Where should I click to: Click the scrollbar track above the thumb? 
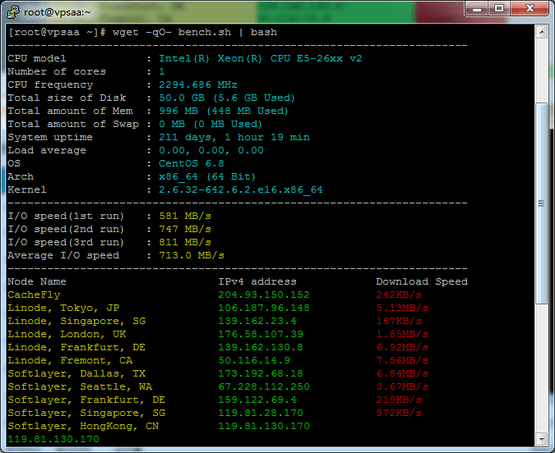coord(542,71)
